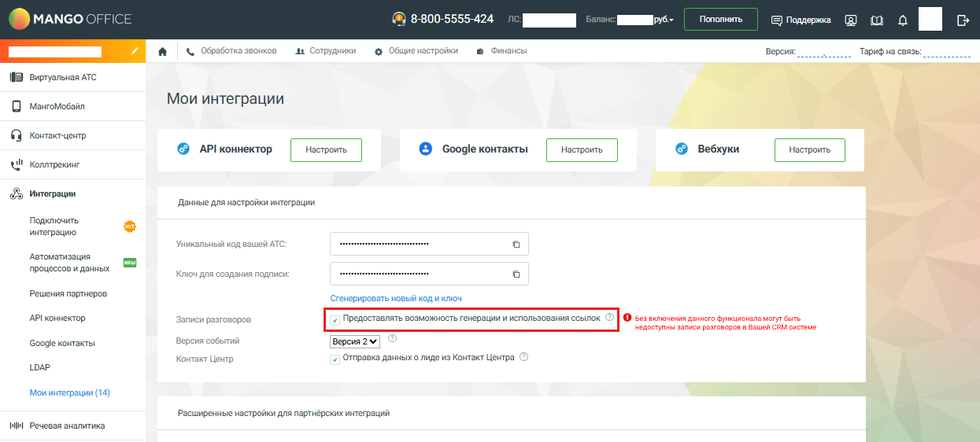Open the Версия 2 events dropdown
Screen dimensions: 980x442
coord(355,341)
